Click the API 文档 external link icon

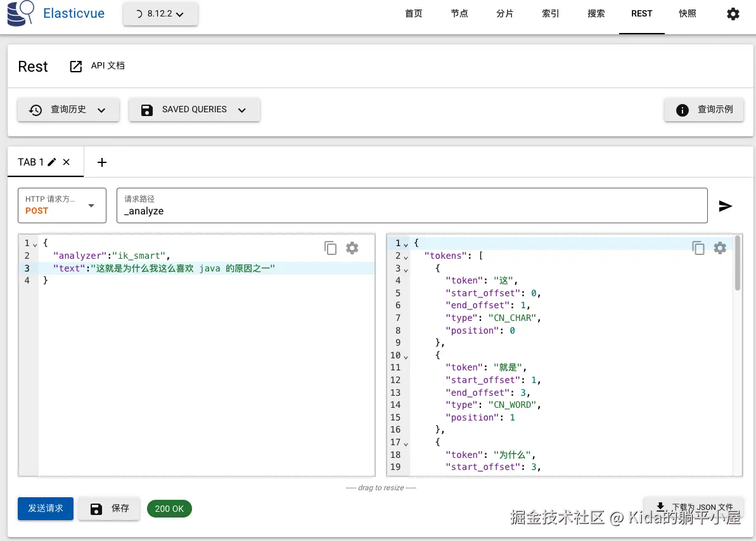(x=75, y=66)
